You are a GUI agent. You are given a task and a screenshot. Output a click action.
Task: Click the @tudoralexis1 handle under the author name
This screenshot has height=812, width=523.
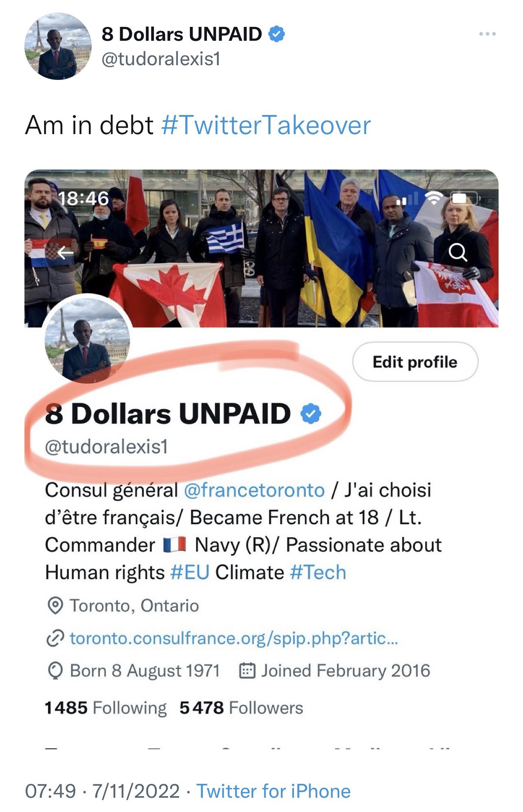161,59
